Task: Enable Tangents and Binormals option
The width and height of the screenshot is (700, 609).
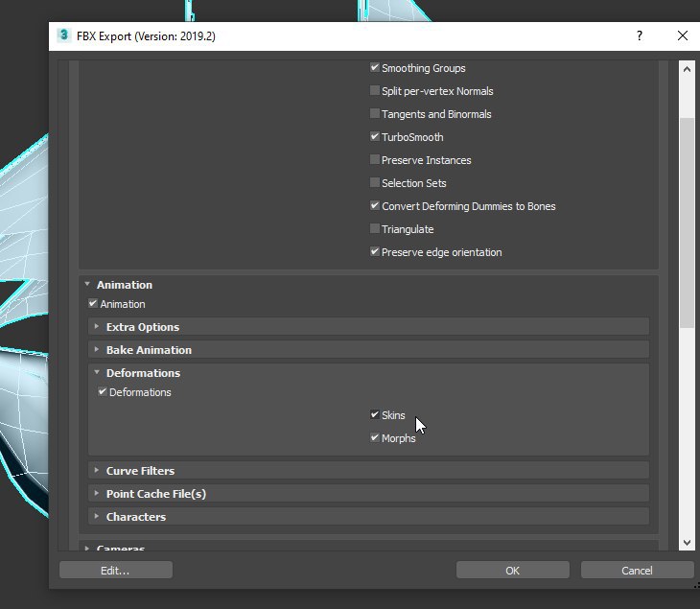Action: tap(375, 114)
